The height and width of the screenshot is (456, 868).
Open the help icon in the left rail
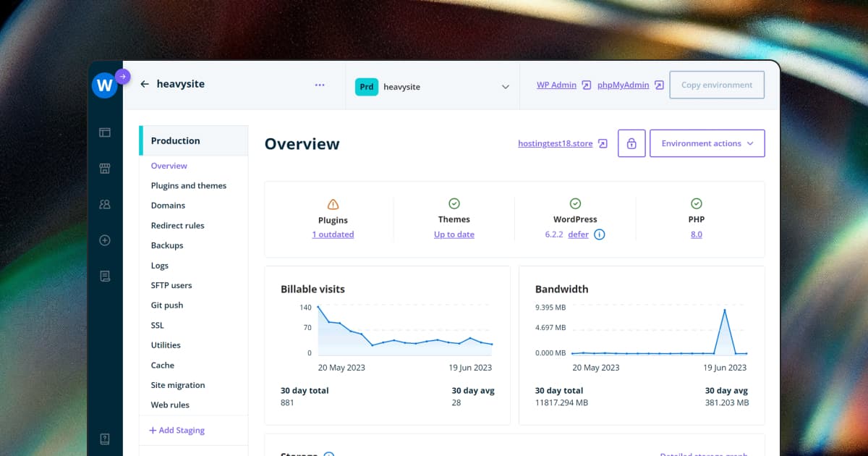point(105,439)
